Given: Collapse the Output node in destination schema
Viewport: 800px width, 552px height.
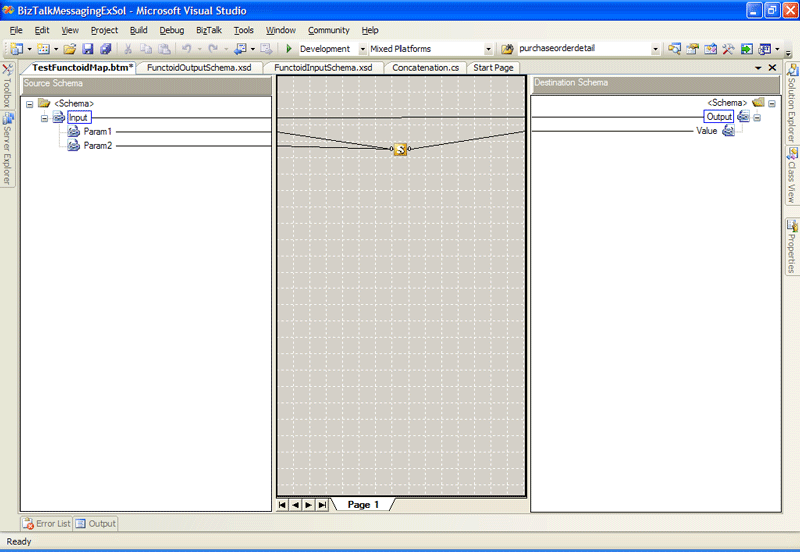Looking at the screenshot, I should click(x=757, y=117).
